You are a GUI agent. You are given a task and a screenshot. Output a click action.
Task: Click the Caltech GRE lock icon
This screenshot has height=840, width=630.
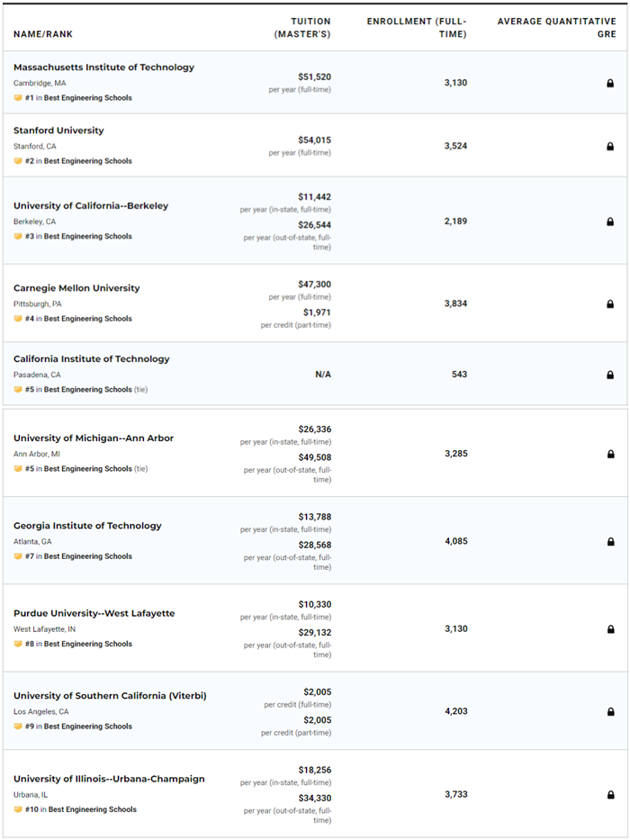tap(610, 375)
